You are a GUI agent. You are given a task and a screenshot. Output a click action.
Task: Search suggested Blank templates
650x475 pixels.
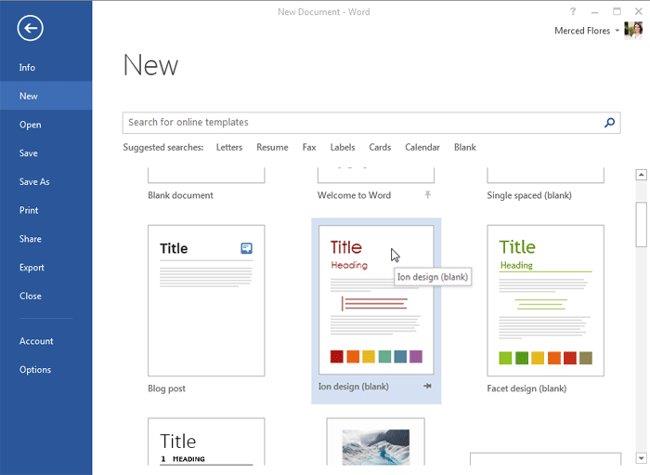[465, 148]
